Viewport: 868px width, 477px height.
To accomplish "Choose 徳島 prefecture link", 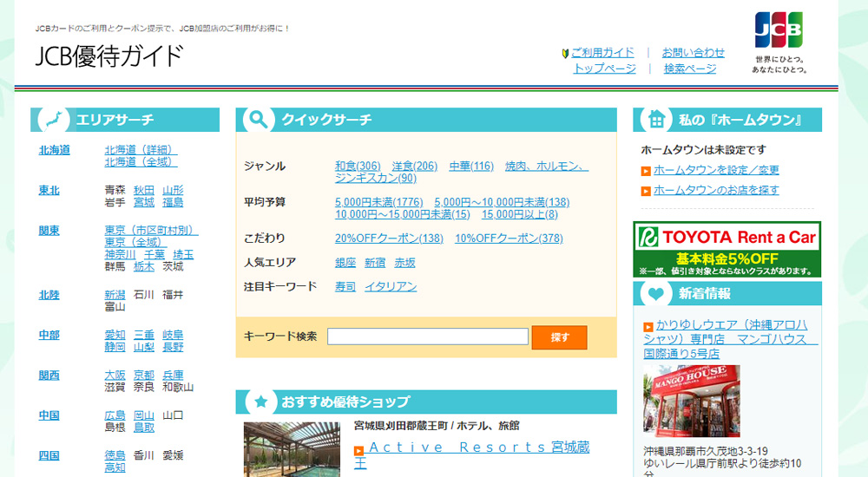I will (115, 455).
